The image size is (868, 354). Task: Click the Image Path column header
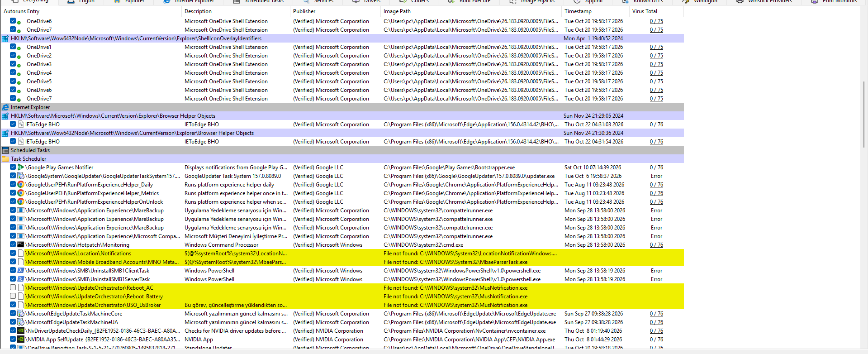471,11
